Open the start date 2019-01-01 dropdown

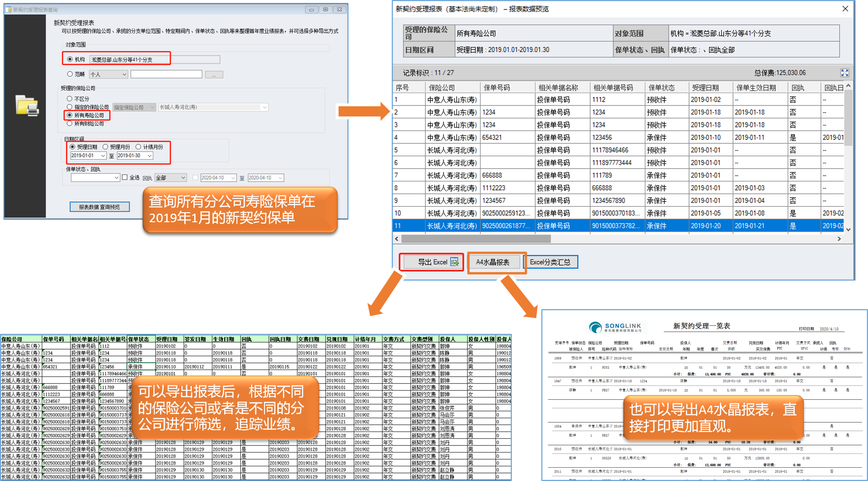coord(103,156)
